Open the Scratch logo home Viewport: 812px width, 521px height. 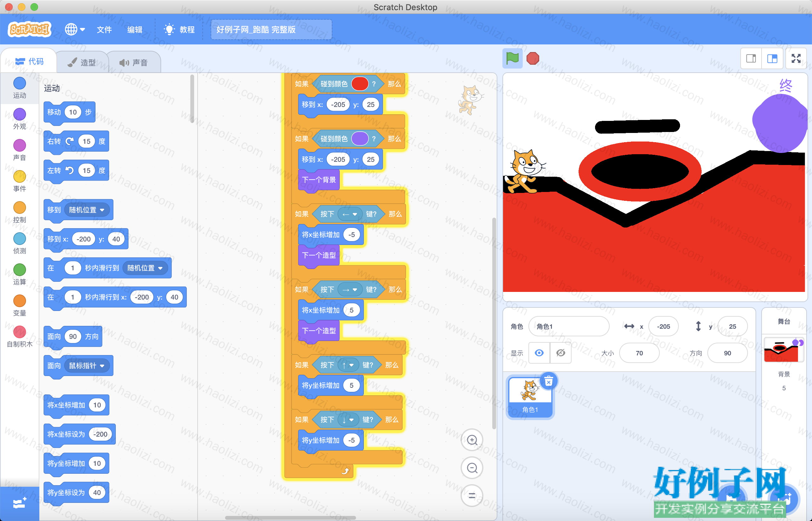tap(29, 30)
